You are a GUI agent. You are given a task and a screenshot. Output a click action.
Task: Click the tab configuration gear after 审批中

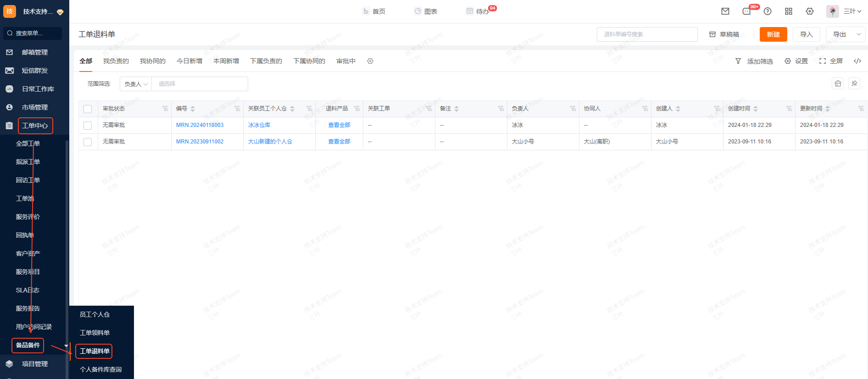[x=370, y=61]
